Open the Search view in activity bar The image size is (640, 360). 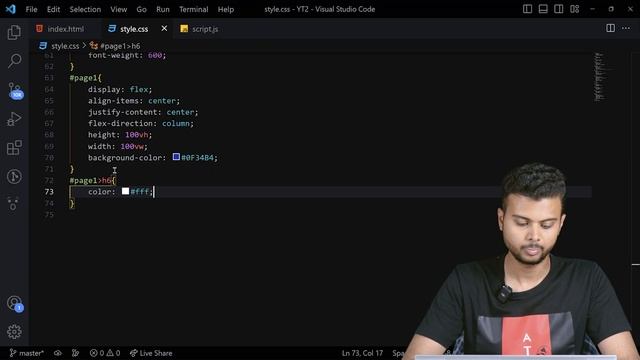pos(14,61)
